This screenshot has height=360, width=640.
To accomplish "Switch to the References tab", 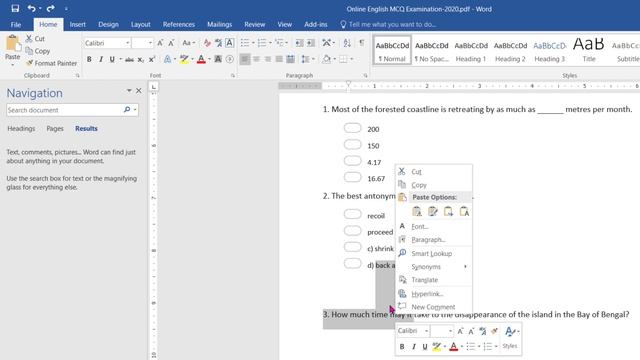I will pos(179,24).
